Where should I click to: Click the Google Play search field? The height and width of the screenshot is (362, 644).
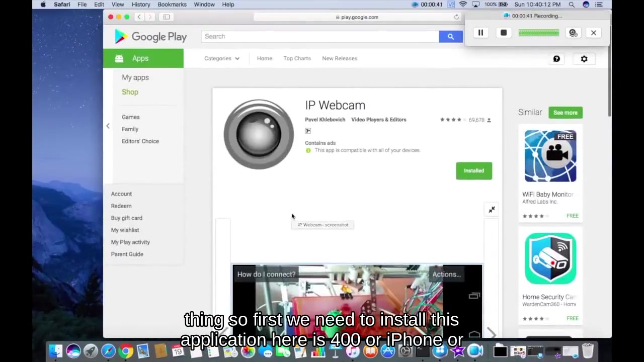click(x=320, y=36)
